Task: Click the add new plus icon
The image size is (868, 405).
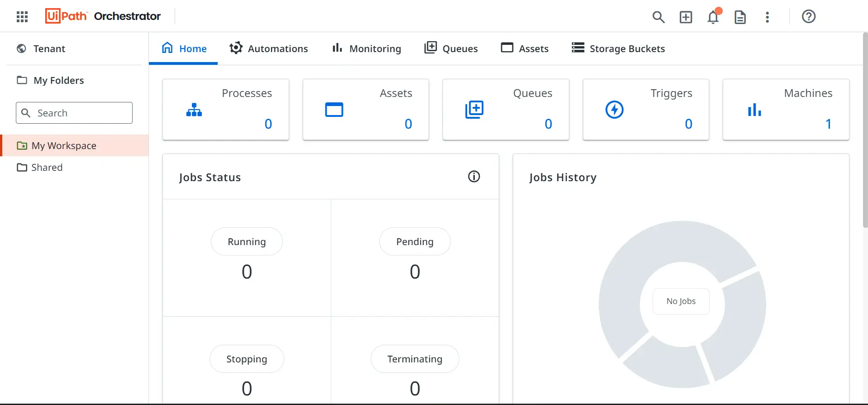Action: pos(686,17)
